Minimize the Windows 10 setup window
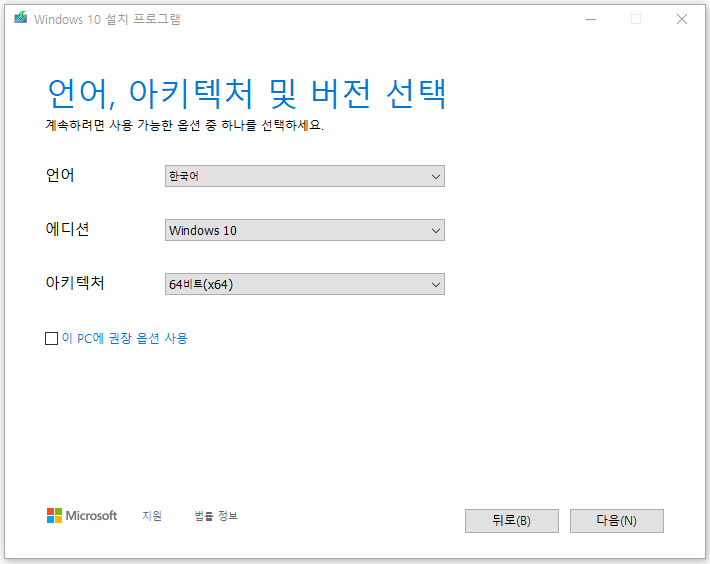Viewport: 710px width, 564px height. pyautogui.click(x=591, y=19)
